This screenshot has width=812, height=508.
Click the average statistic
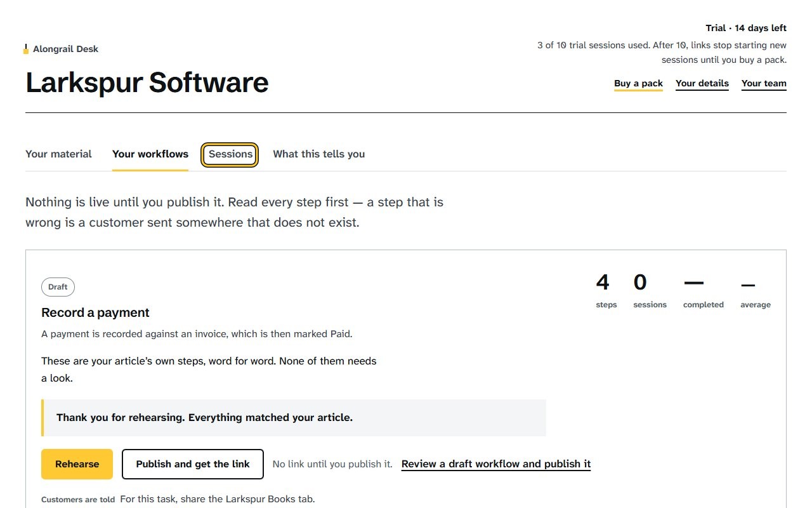pos(756,291)
